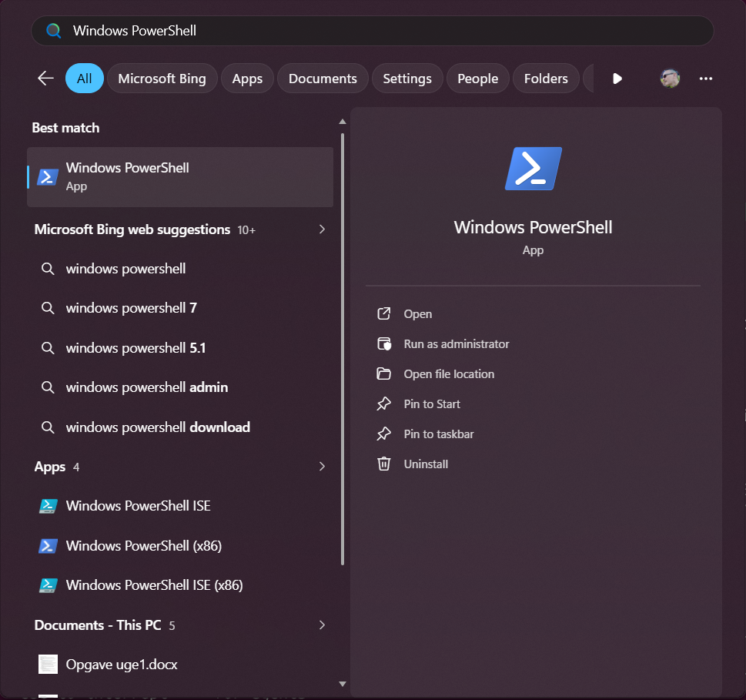This screenshot has height=700, width=746.
Task: Click the Windows PowerShell ISE app icon
Action: [x=48, y=506]
